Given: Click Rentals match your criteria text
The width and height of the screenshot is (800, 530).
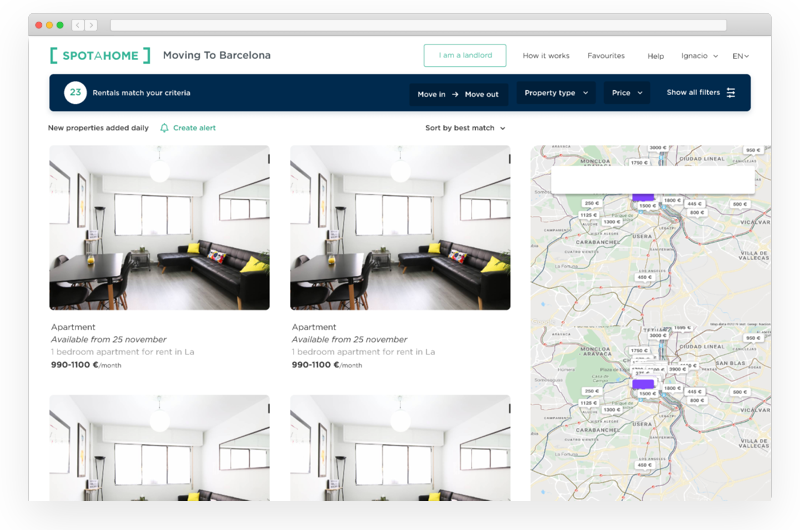Looking at the screenshot, I should [x=141, y=93].
